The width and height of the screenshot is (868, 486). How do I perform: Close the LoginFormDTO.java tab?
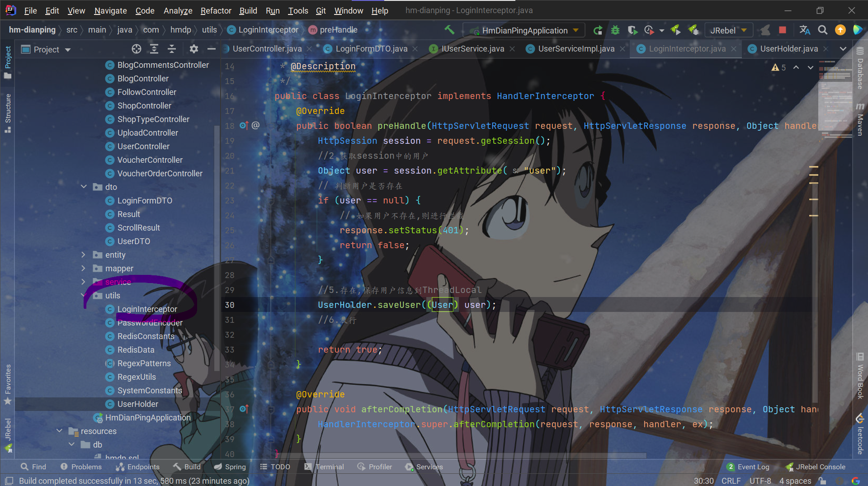(415, 49)
